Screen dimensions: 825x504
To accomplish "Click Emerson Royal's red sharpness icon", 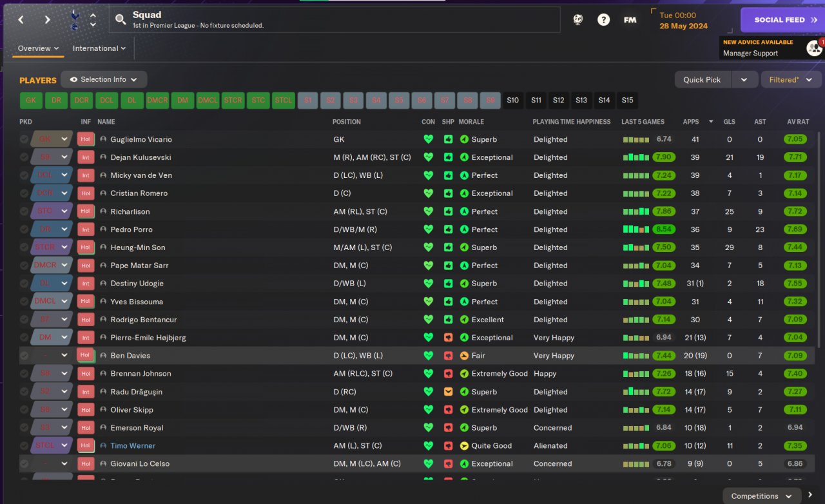I will tap(449, 428).
